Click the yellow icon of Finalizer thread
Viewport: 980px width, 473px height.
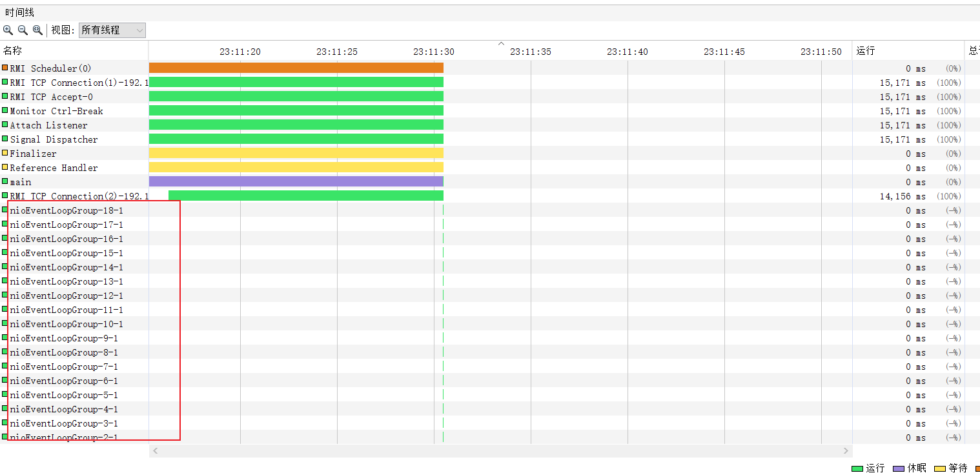coord(5,153)
